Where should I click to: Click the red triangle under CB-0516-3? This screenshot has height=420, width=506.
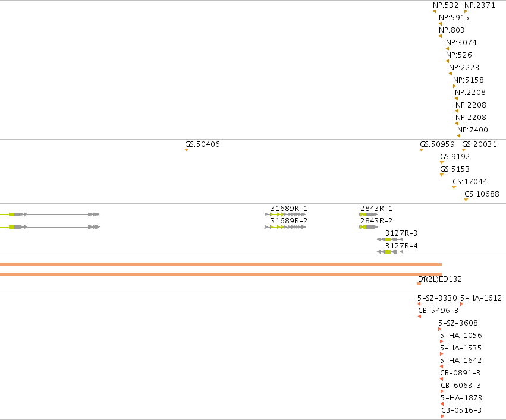coord(443,416)
